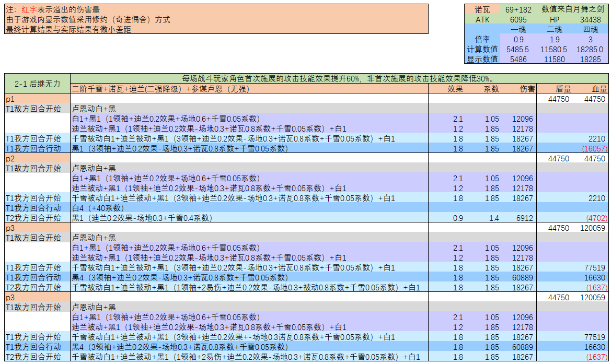The height and width of the screenshot is (364, 612).
Task: Select the 二魂 倍率 value '1.9'
Action: [554, 39]
